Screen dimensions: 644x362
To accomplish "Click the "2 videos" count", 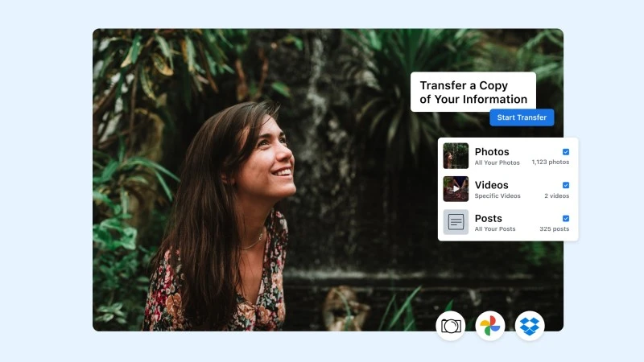I will coord(556,195).
